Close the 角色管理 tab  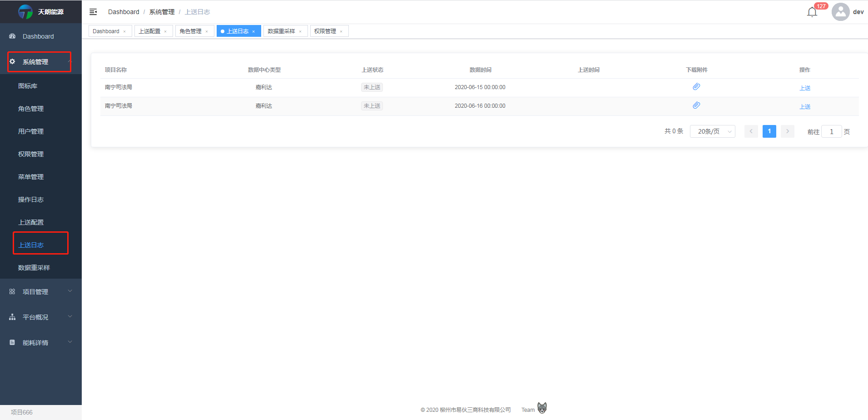(x=207, y=31)
